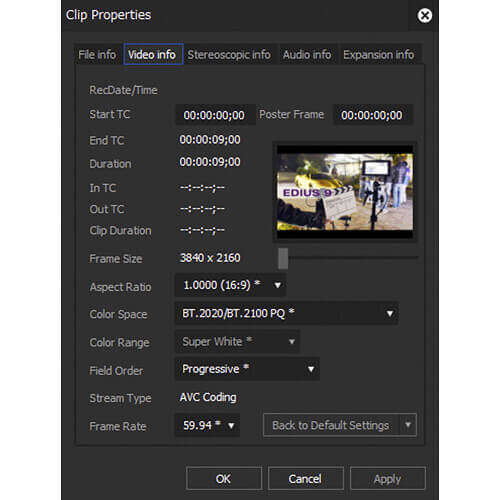The image size is (500, 500).
Task: Confirm with the OK button
Action: [x=224, y=479]
